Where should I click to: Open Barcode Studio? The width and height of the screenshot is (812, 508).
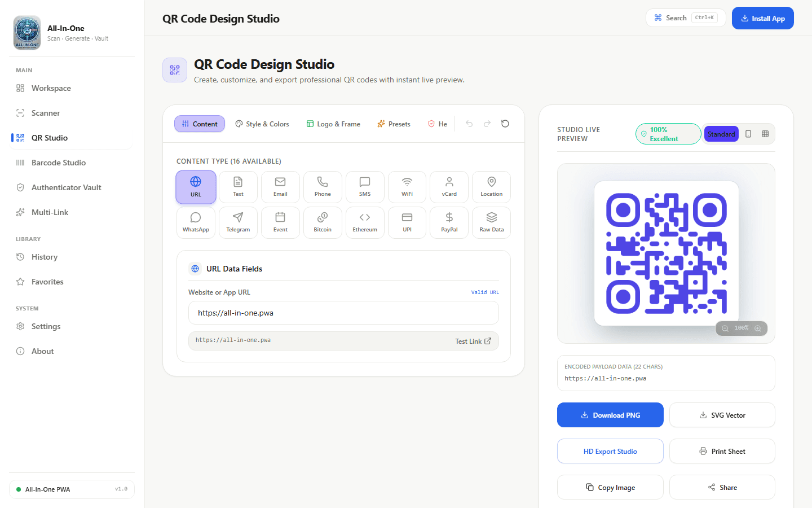(x=72, y=163)
